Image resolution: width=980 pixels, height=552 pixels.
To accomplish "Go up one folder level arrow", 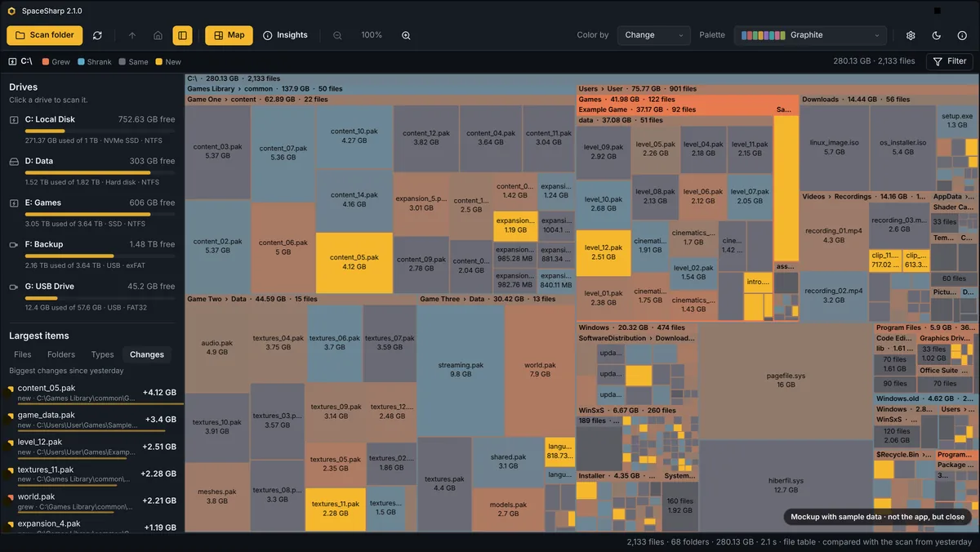I will pos(132,35).
